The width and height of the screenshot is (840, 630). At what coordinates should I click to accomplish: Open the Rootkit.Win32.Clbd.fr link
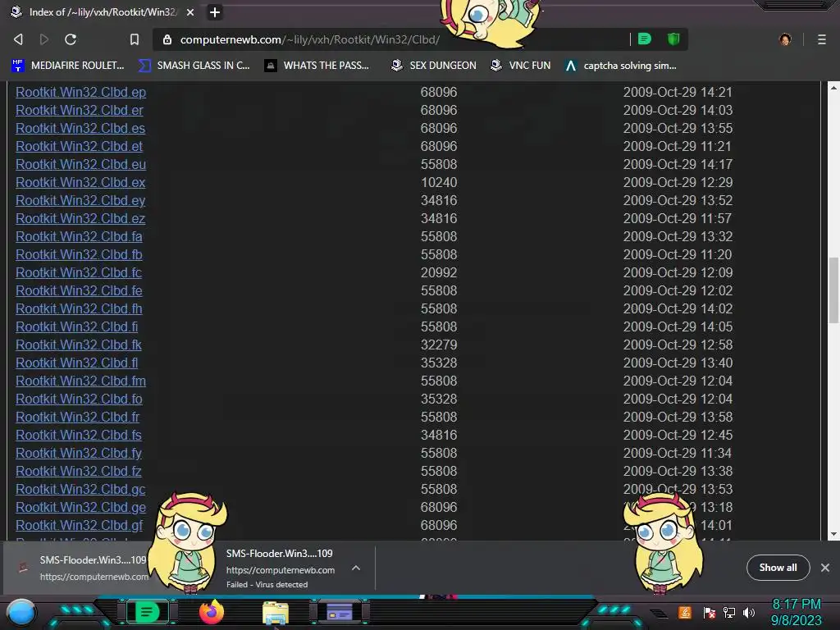(x=78, y=417)
